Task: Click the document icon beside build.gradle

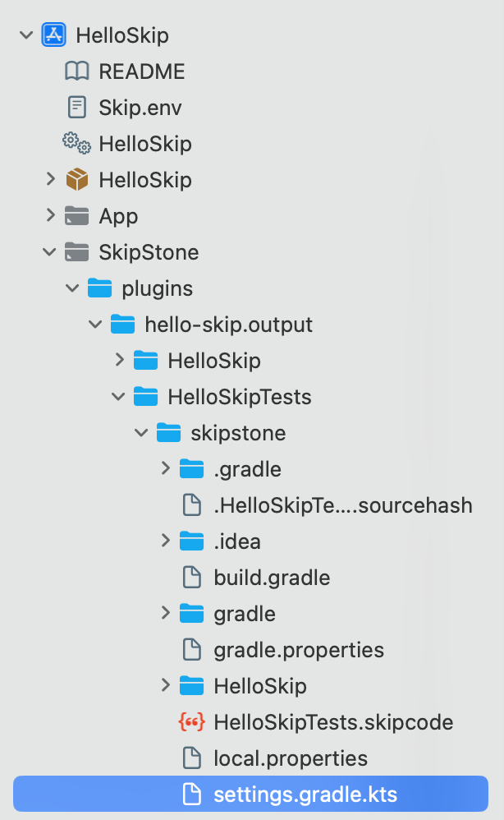Action: point(191,577)
